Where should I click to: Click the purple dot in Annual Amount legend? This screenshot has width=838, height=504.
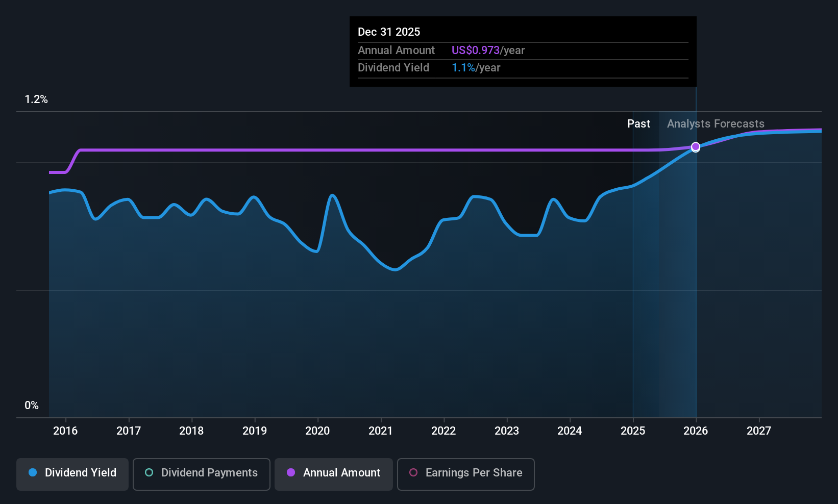pyautogui.click(x=291, y=472)
